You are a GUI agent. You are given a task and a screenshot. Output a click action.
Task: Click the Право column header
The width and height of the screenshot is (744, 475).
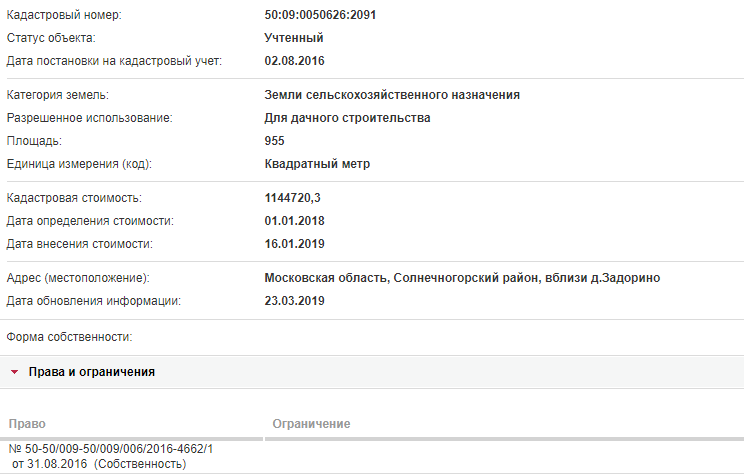coord(27,424)
